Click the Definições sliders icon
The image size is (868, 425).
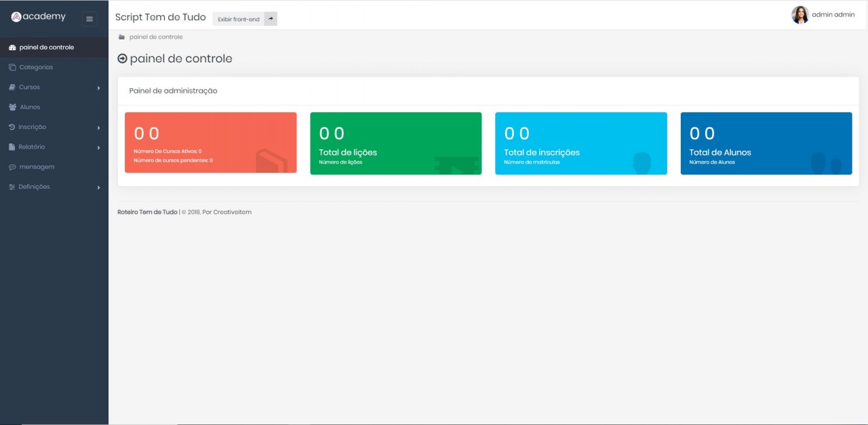12,187
